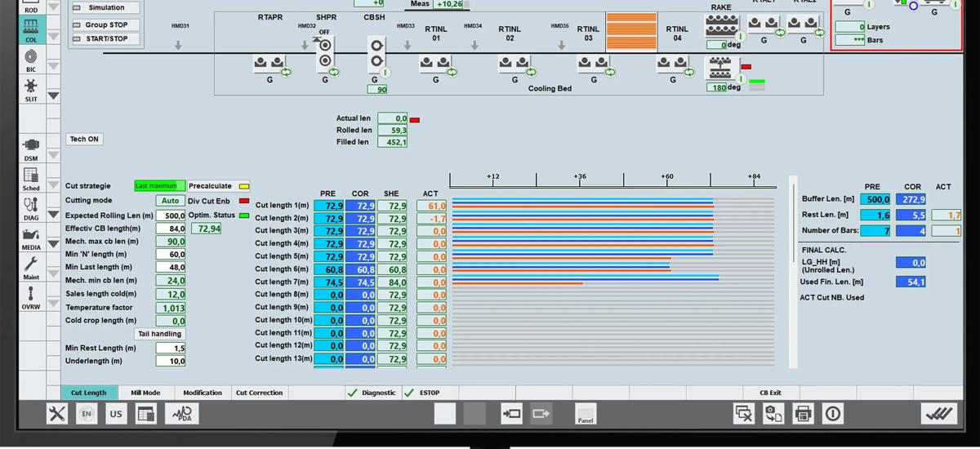The width and height of the screenshot is (980, 449).
Task: Click the power shutdown icon
Action: tap(832, 414)
